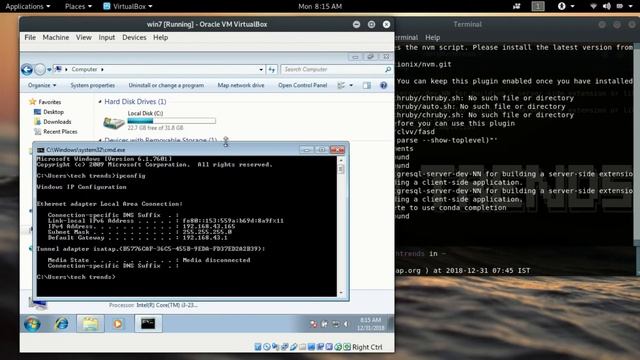Click the Windows Start button

[x=32, y=324]
